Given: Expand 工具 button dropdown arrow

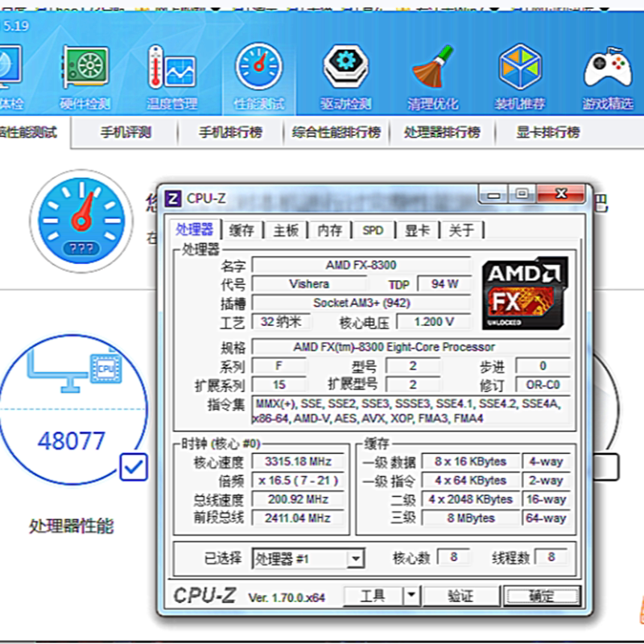Looking at the screenshot, I should coord(411,596).
